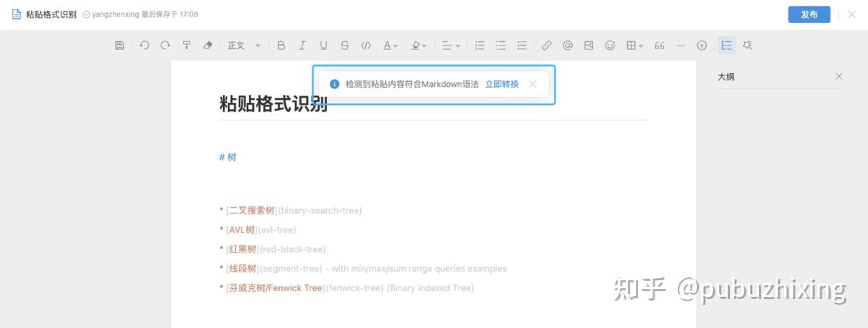
Task: Toggle the outline panel button
Action: coord(726,46)
